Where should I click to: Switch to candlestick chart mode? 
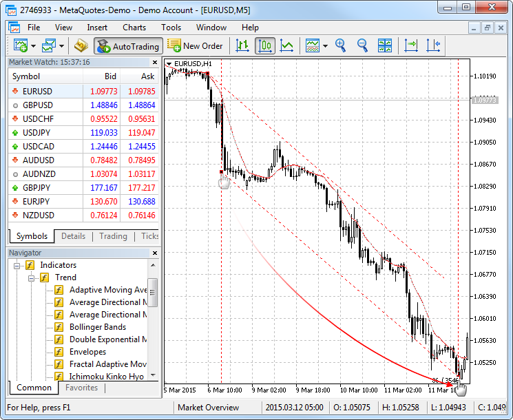coord(264,45)
